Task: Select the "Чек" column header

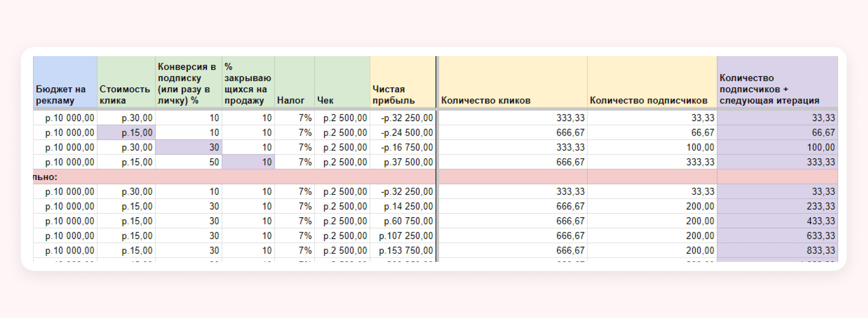Action: coord(342,82)
